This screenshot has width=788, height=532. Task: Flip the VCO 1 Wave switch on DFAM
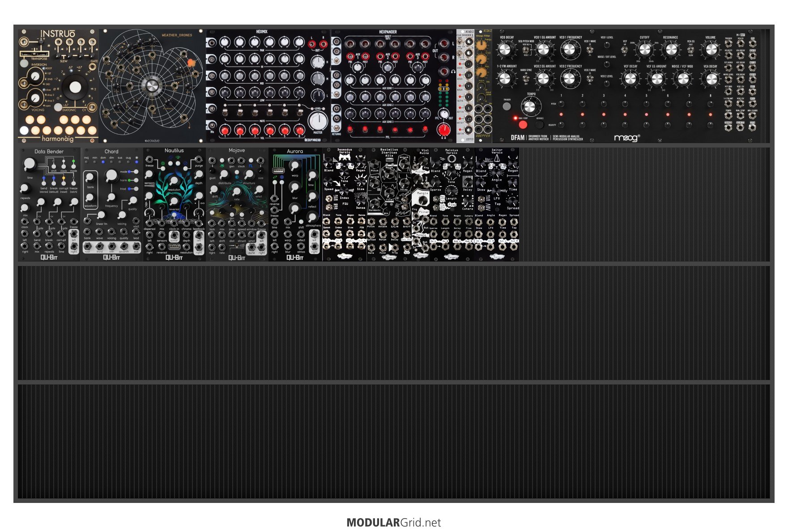coord(590,49)
